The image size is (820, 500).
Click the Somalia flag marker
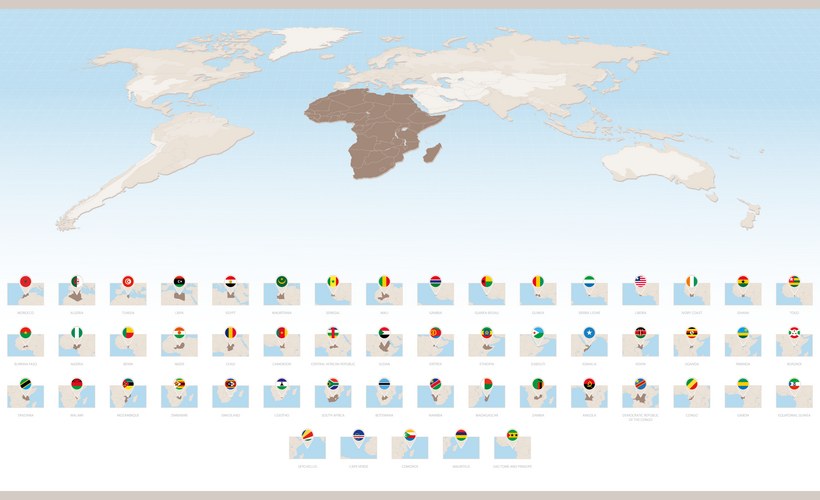[x=589, y=332]
